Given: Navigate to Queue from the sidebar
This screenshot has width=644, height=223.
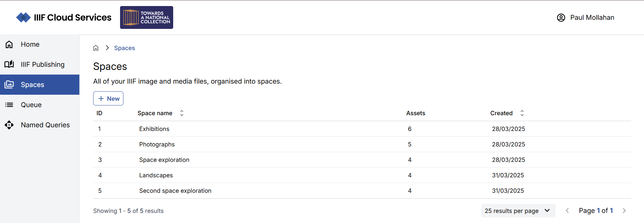Looking at the screenshot, I should 31,104.
